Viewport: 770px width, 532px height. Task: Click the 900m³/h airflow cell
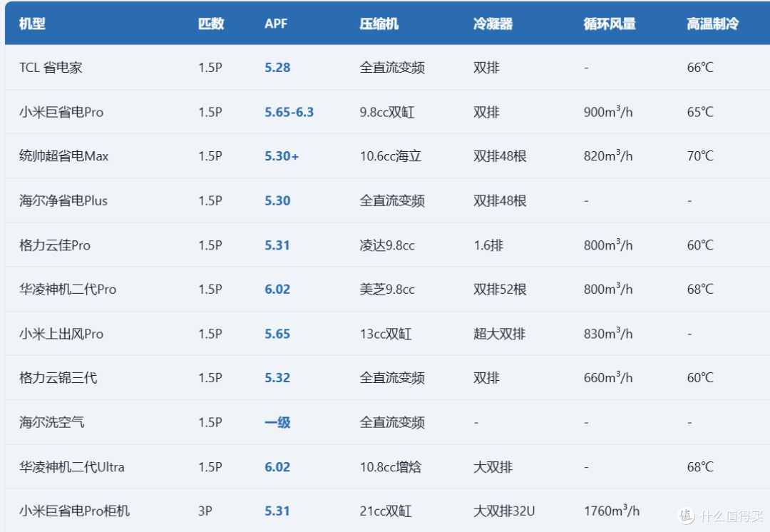608,112
